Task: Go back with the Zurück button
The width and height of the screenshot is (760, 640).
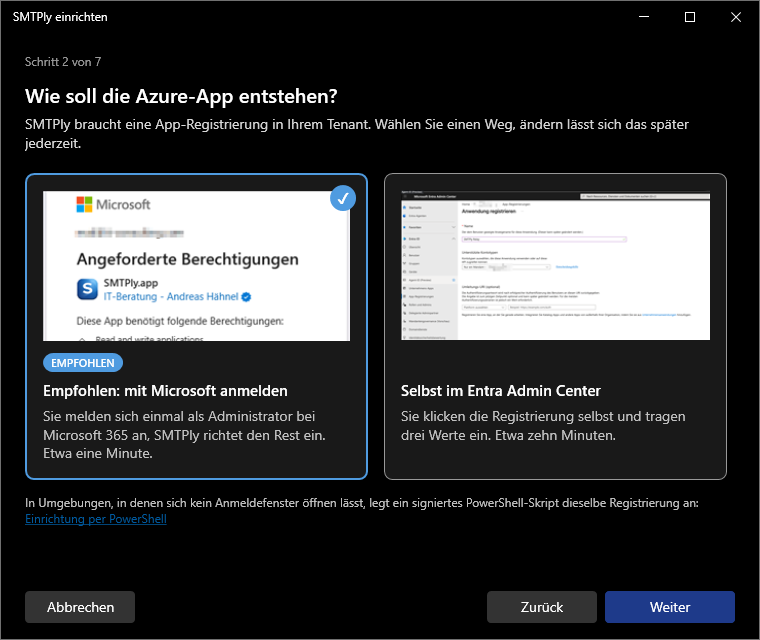Action: coord(542,607)
